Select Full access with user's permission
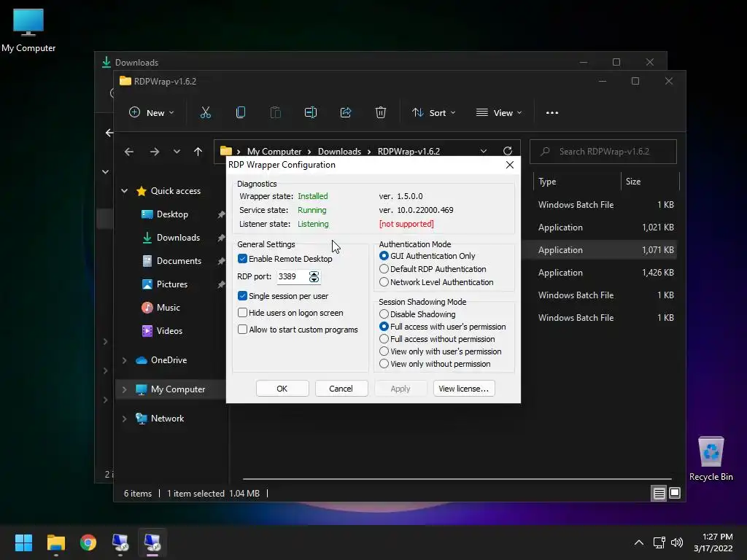Viewport: 747px width, 560px height. 384,327
